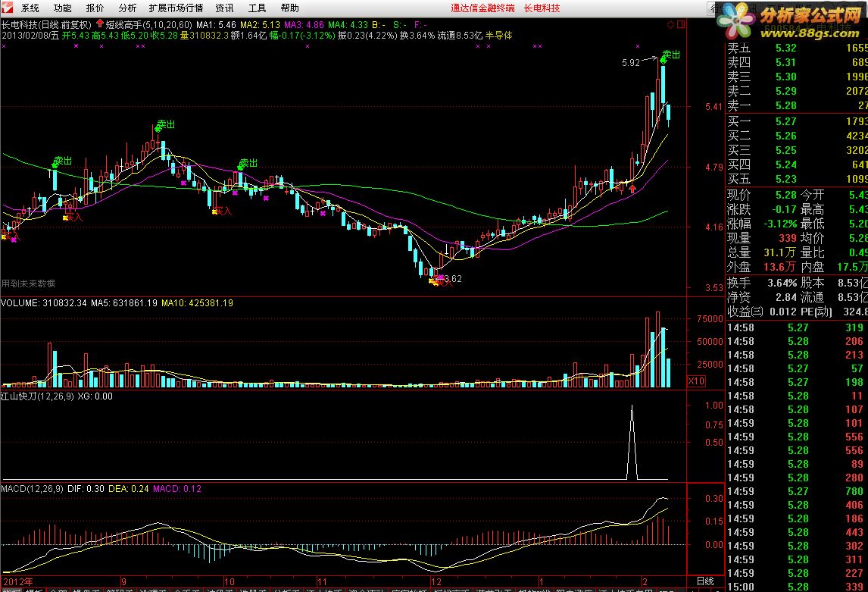
Task: Click the red square window icon above the chart
Action: tap(681, 24)
